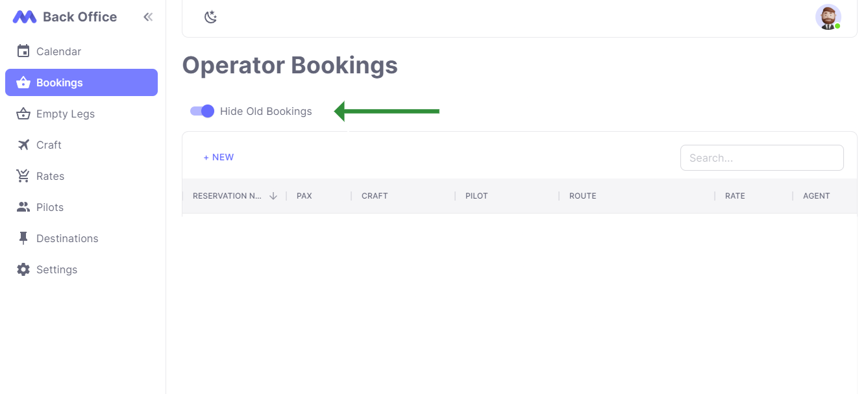
Task: Click the Back Office logo
Action: (64, 16)
